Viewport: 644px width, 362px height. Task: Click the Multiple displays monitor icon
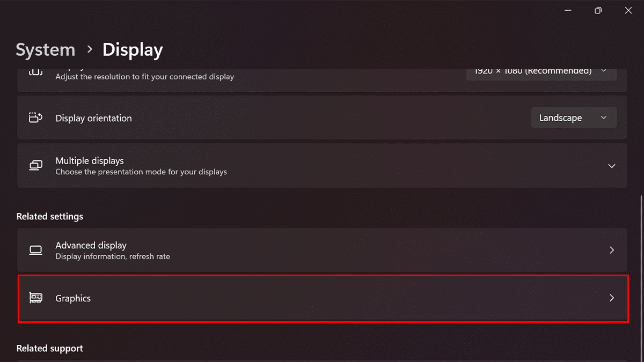[x=35, y=165]
